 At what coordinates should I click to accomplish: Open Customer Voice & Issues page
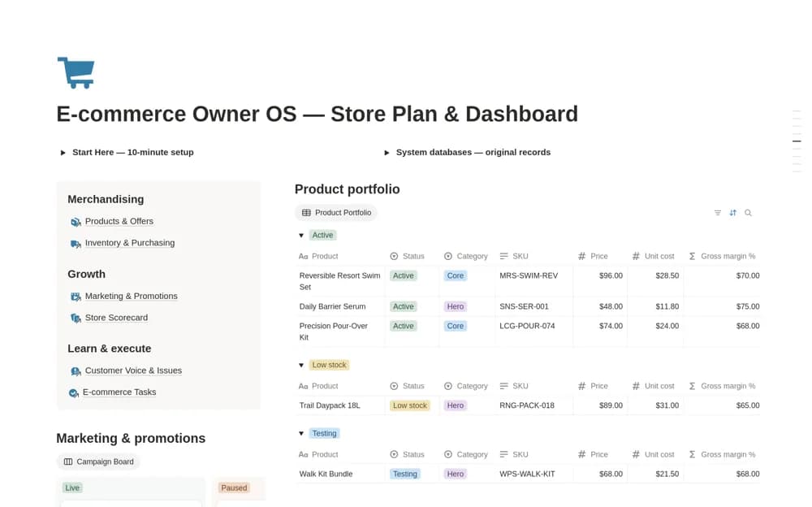coord(134,370)
